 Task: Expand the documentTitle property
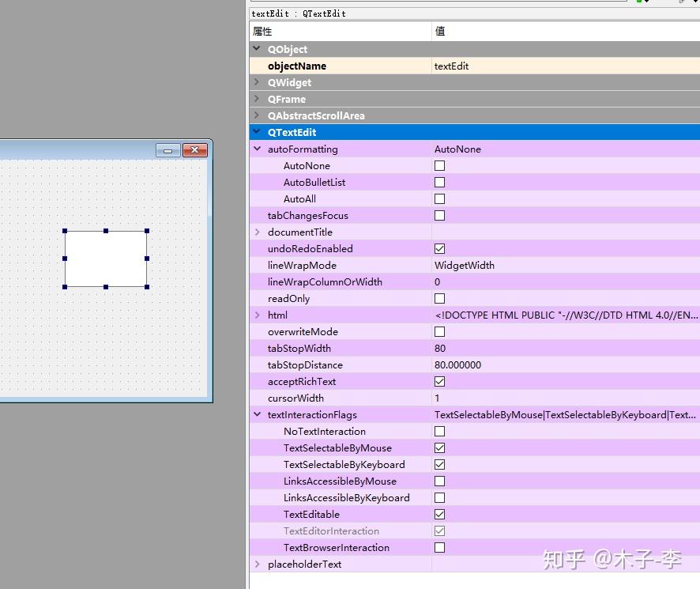pyautogui.click(x=257, y=232)
